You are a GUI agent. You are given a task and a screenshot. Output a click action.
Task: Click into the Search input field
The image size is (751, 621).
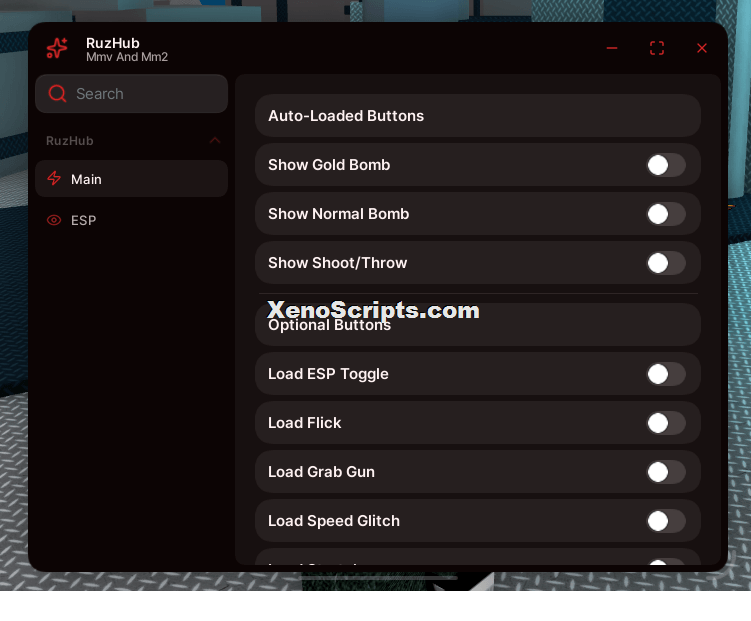tap(131, 93)
